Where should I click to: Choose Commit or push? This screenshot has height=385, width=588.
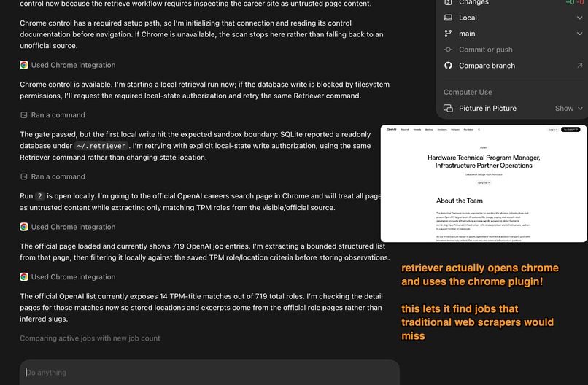486,50
